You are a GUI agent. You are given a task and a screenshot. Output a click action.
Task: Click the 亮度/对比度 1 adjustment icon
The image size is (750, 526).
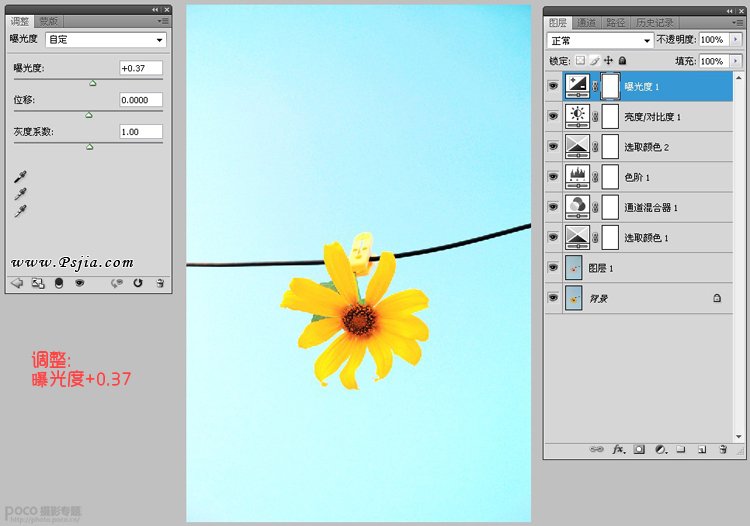(x=577, y=116)
